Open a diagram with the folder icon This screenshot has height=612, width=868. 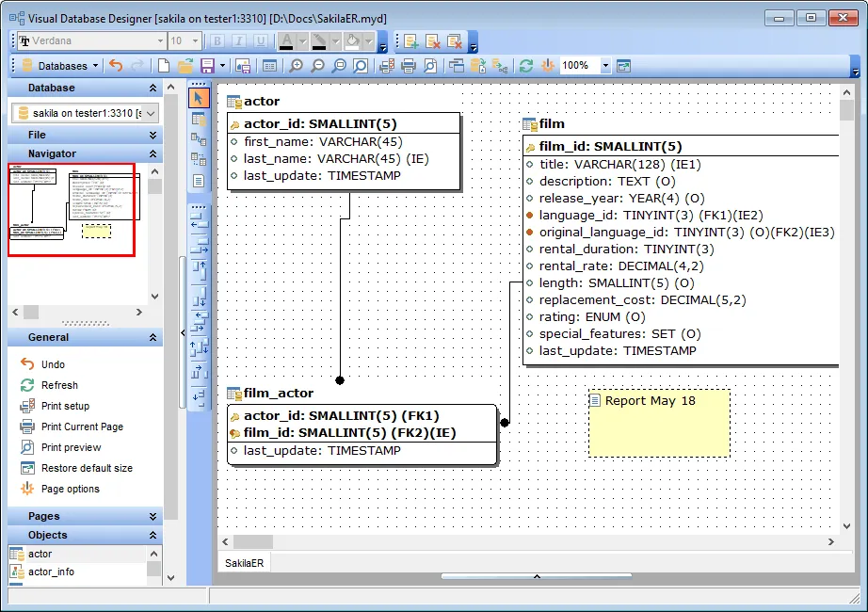coord(185,66)
